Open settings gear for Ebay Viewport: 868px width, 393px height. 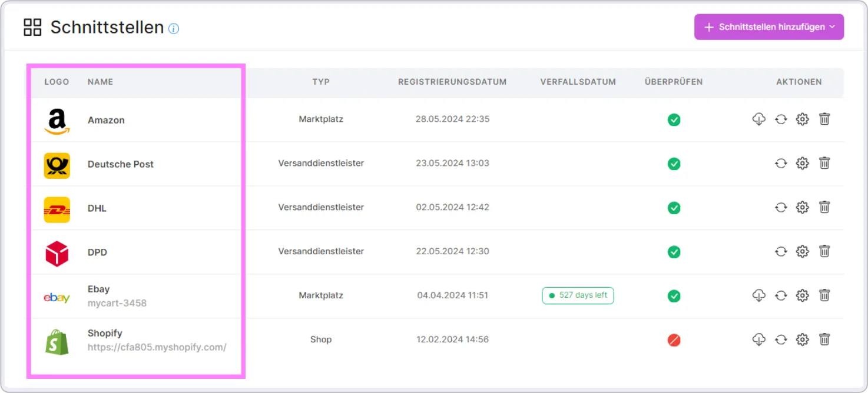[802, 295]
